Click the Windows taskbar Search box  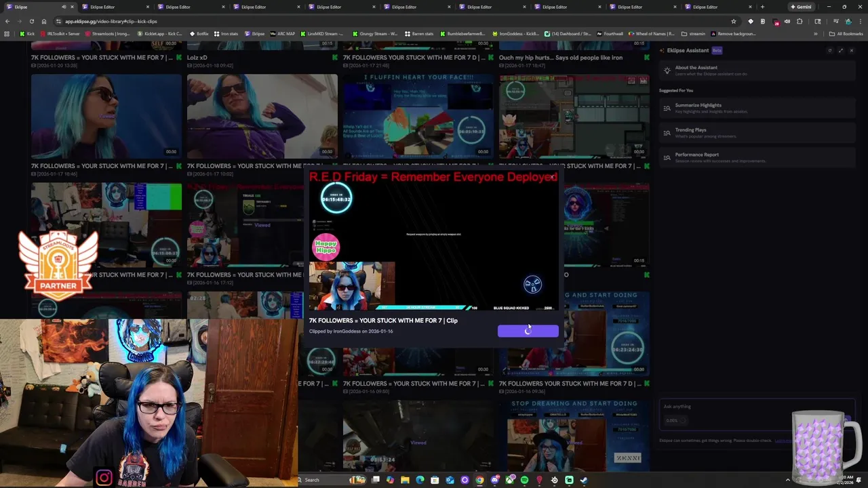point(331,480)
